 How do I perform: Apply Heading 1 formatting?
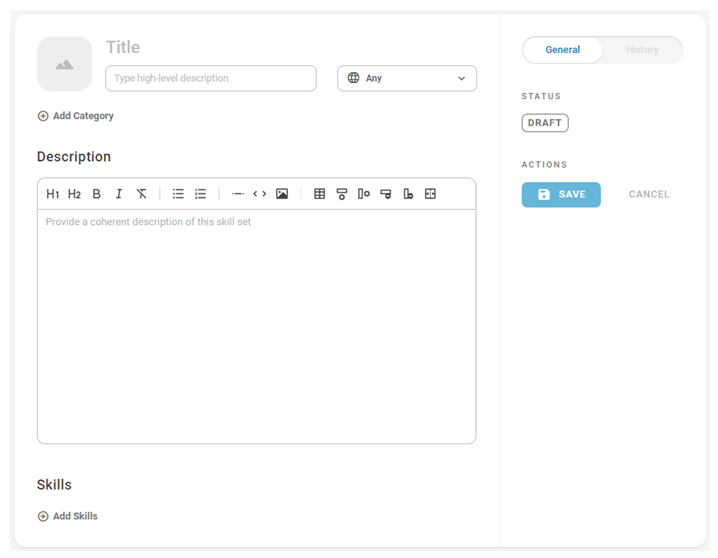[x=53, y=194]
